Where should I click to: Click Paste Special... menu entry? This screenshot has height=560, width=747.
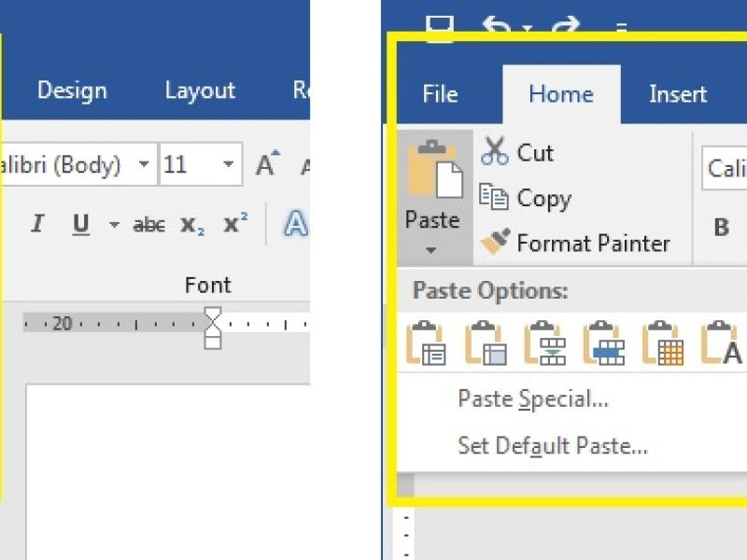(x=532, y=399)
